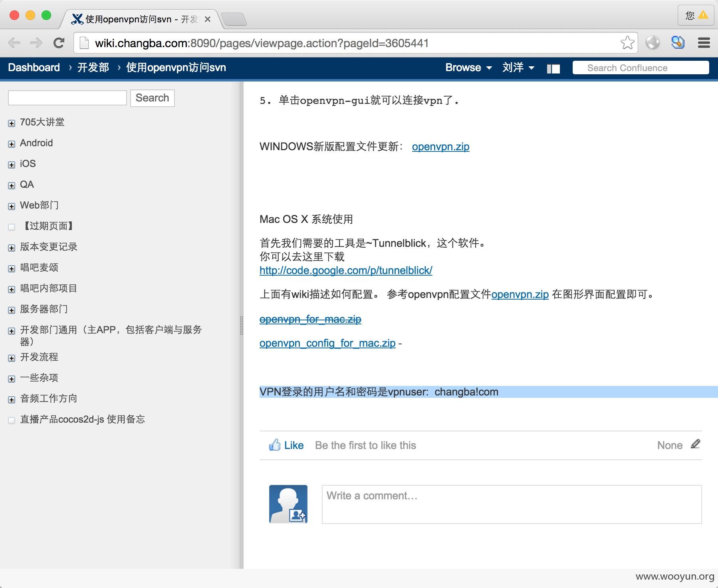Open a new browser tab
Image resolution: width=718 pixels, height=588 pixels.
234,19
